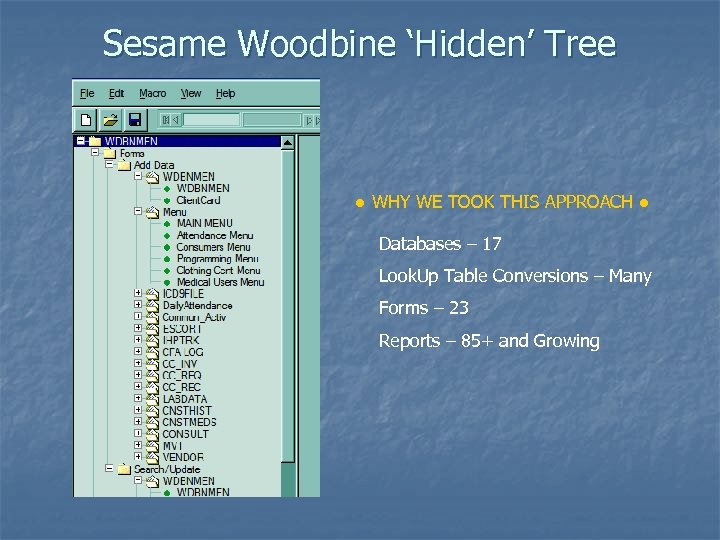Collapse the Search/Update folder node

[109, 468]
